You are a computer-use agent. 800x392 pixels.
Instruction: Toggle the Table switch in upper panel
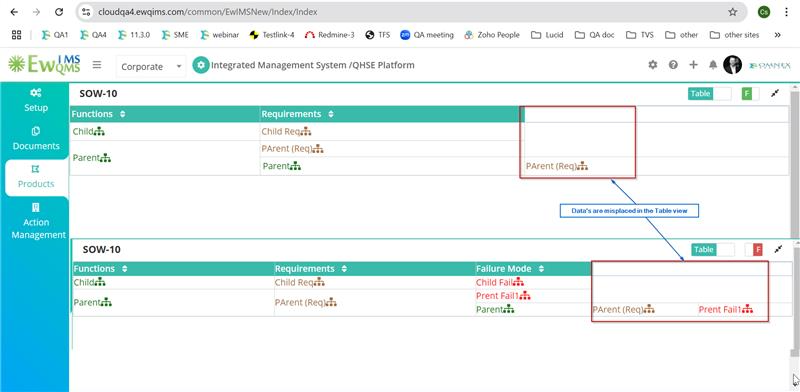point(710,93)
